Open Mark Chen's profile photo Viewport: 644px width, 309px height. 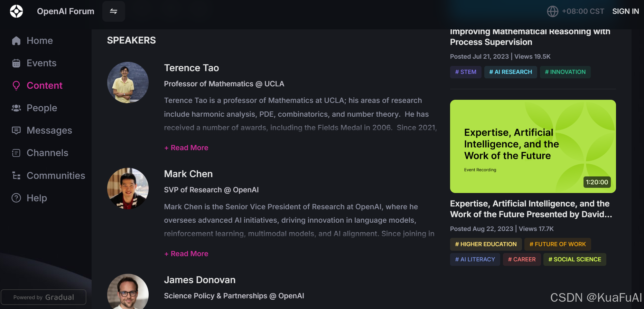click(128, 189)
